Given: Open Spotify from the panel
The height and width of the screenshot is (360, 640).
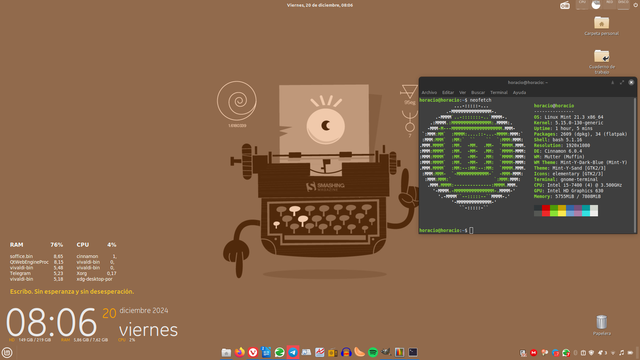Looking at the screenshot, I should 373,352.
